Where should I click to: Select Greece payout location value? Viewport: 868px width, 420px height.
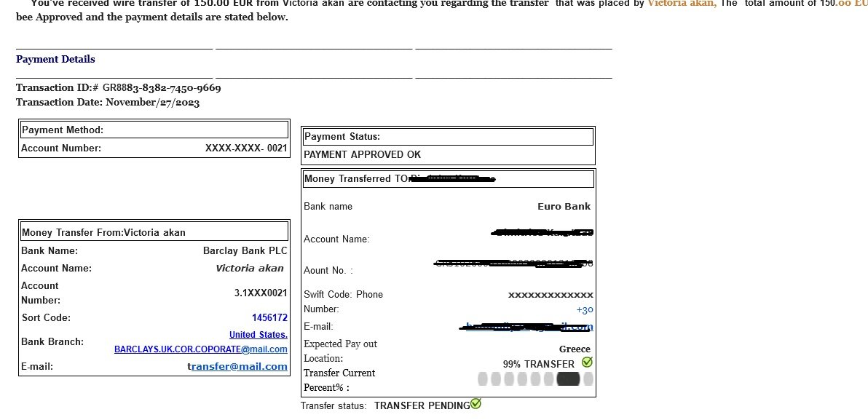point(575,349)
